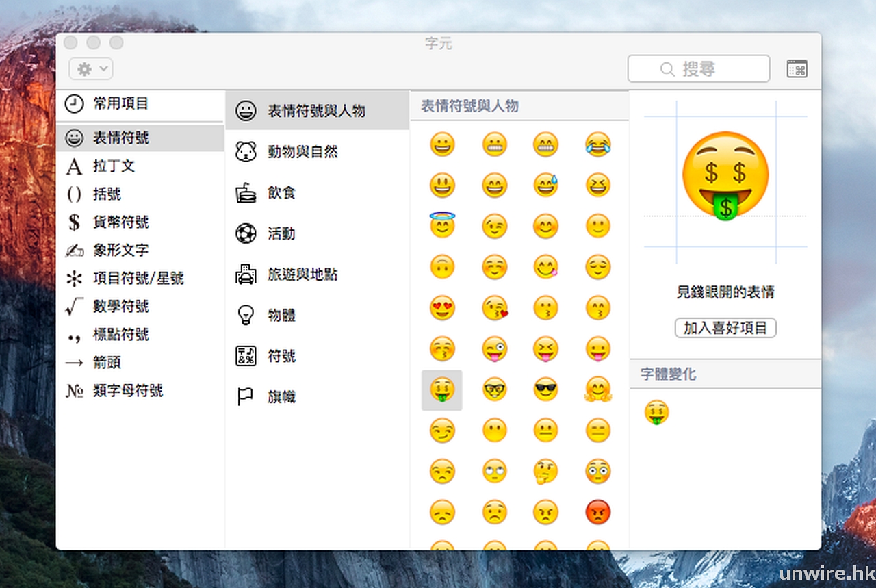Select the 旗幟 flags subcategory

pos(281,397)
